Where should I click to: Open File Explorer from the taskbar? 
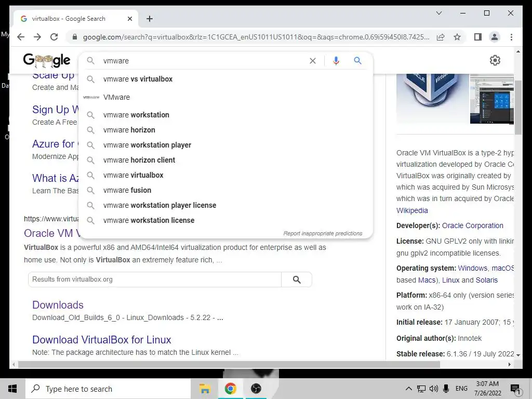click(x=205, y=389)
